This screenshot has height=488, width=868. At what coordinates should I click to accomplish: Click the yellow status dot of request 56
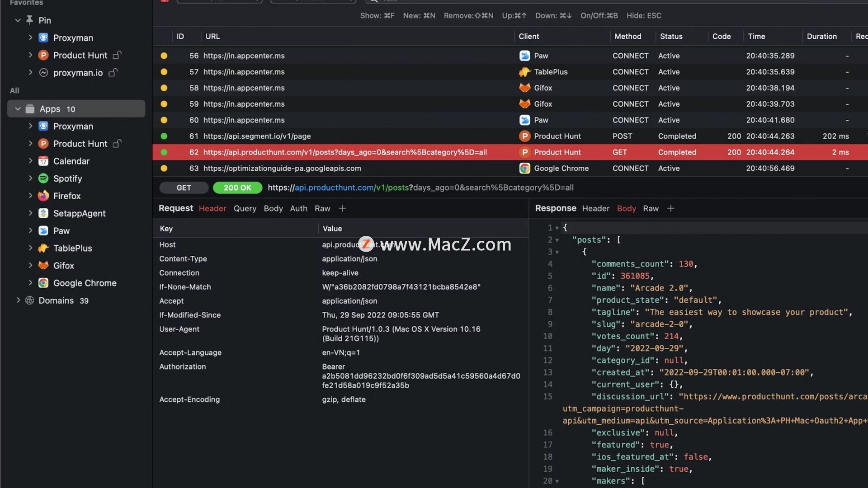pos(164,56)
